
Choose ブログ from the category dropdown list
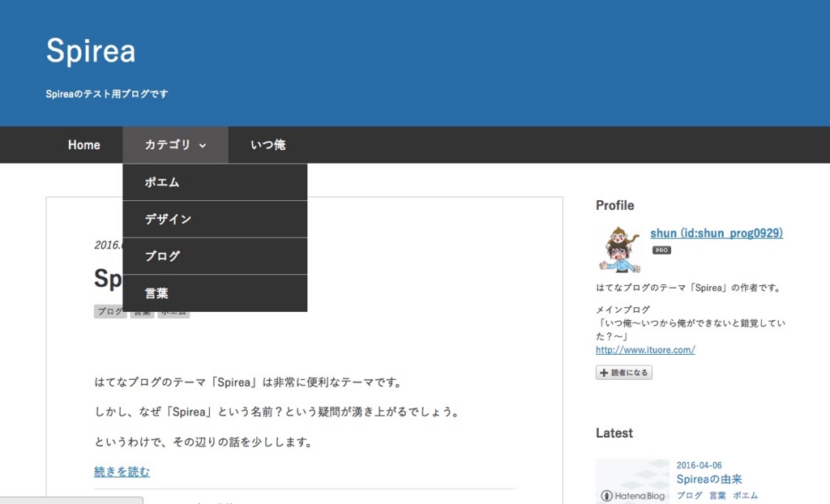(161, 256)
